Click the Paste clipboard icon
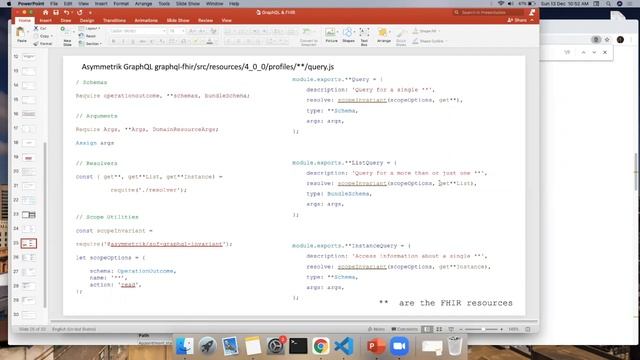This screenshot has width=640, height=360. click(x=20, y=32)
